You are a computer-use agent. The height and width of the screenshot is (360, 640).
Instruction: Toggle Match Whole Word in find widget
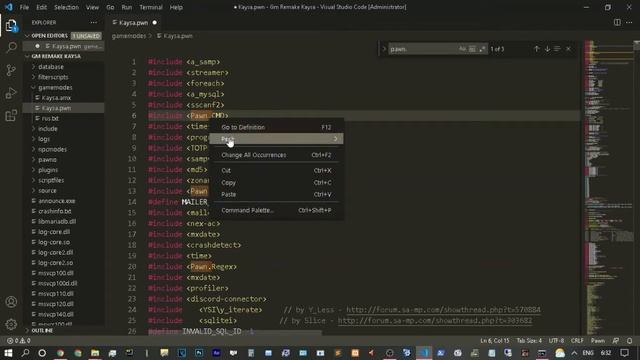(x=472, y=49)
